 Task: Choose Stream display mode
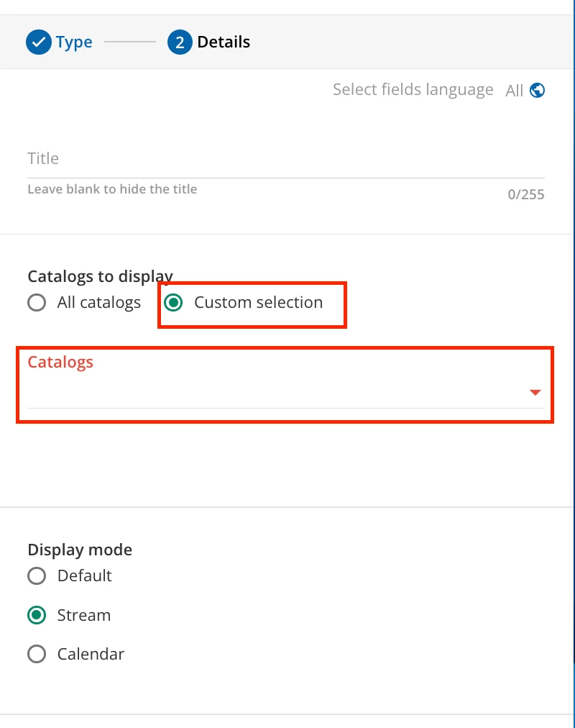(37, 616)
